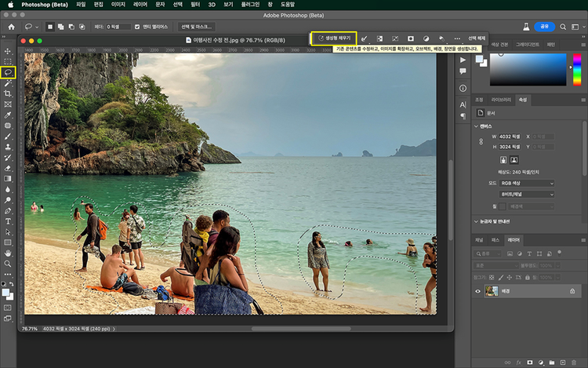Pick the Type tool
The width and height of the screenshot is (588, 368).
8,221
